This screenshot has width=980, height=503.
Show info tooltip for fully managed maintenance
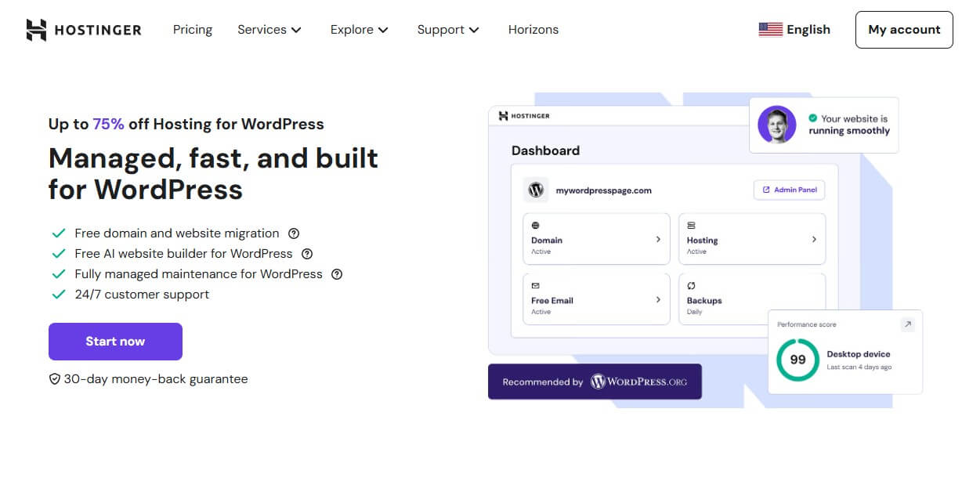point(337,274)
